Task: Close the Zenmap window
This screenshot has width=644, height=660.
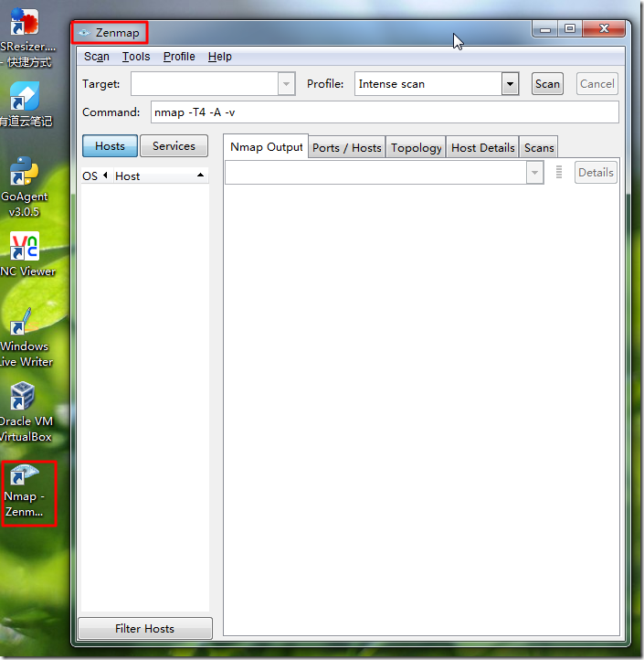Action: (x=604, y=29)
